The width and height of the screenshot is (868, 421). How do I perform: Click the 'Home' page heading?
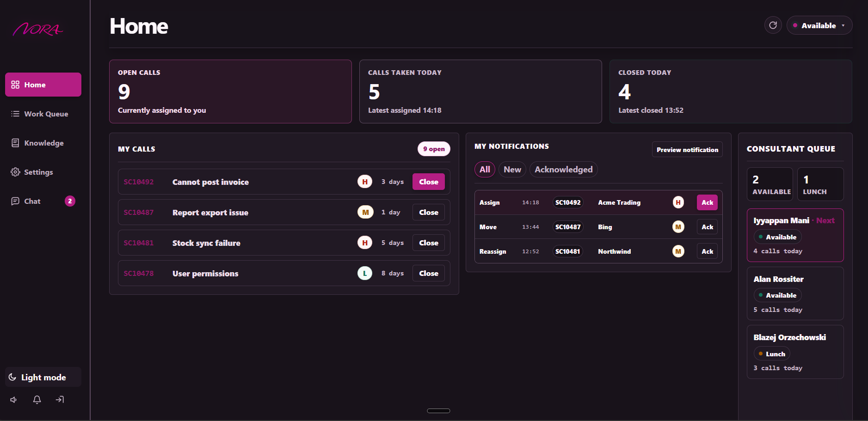(139, 26)
